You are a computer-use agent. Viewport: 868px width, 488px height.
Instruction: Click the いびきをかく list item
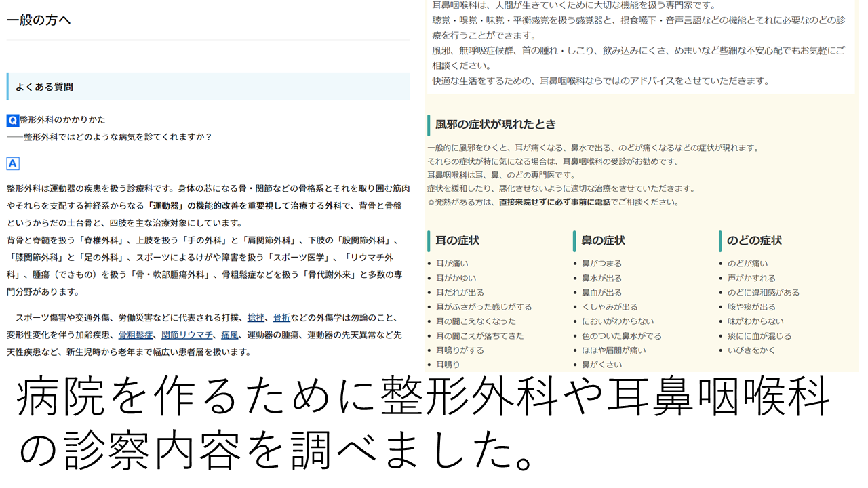click(751, 350)
